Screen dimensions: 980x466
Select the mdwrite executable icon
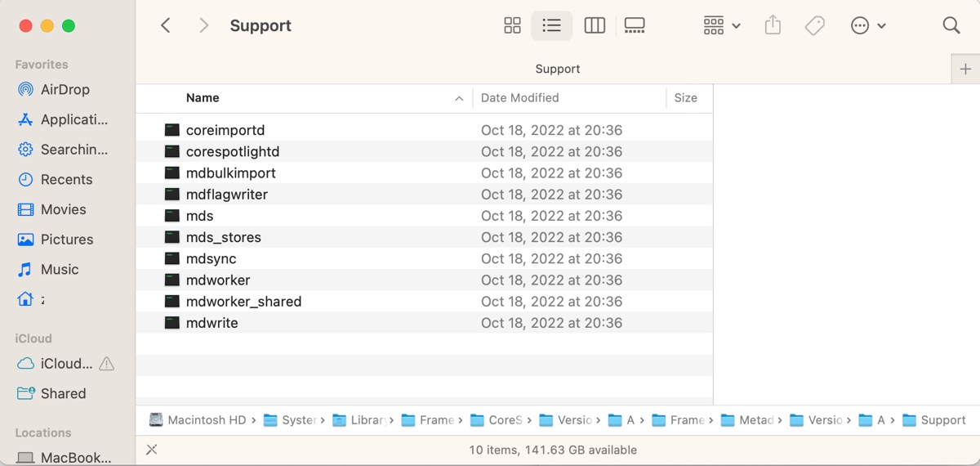171,323
